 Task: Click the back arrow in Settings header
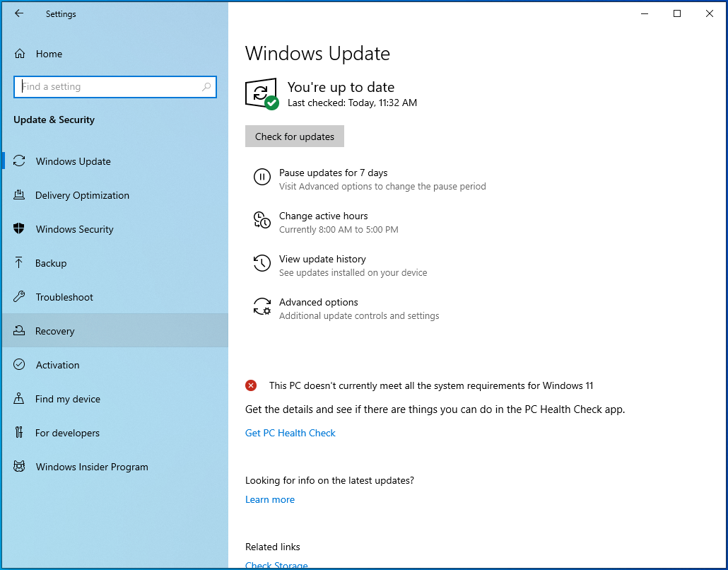pos(19,13)
